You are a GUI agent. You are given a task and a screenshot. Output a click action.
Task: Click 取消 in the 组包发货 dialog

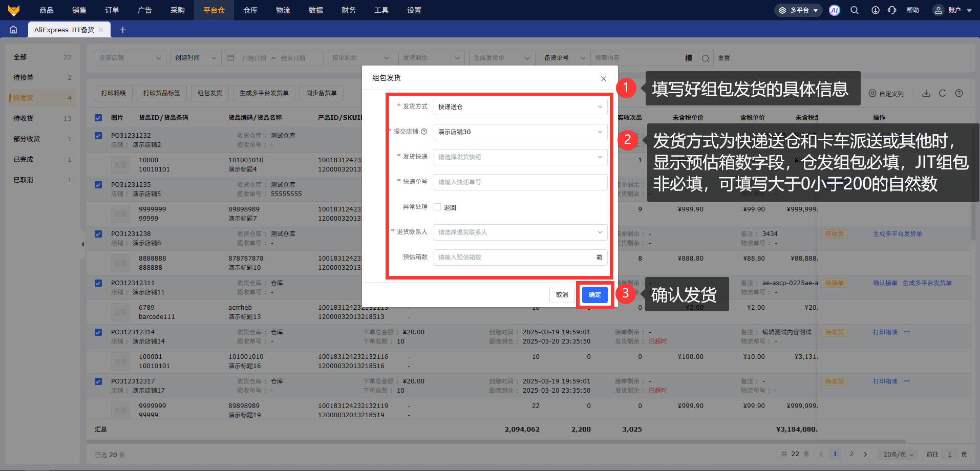[562, 295]
